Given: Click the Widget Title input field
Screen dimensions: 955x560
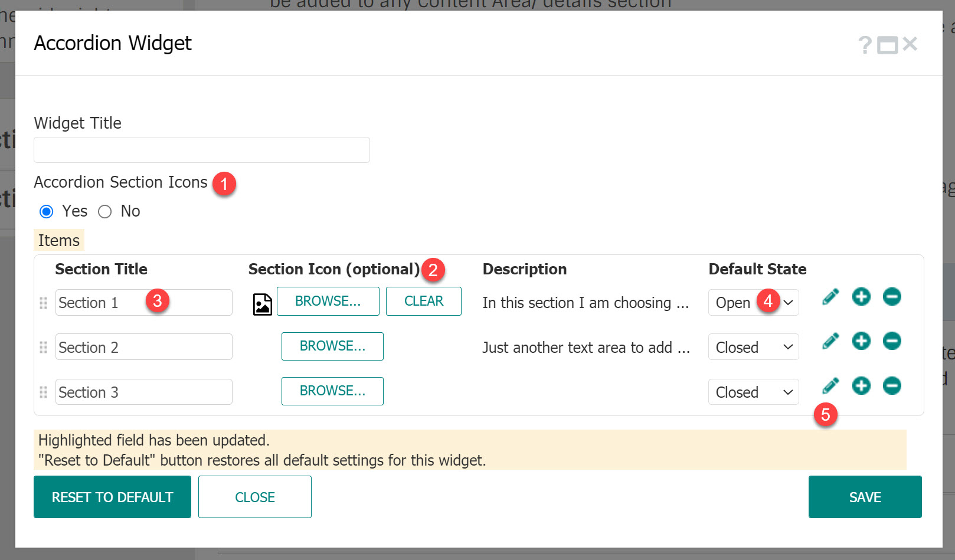Looking at the screenshot, I should click(x=201, y=149).
